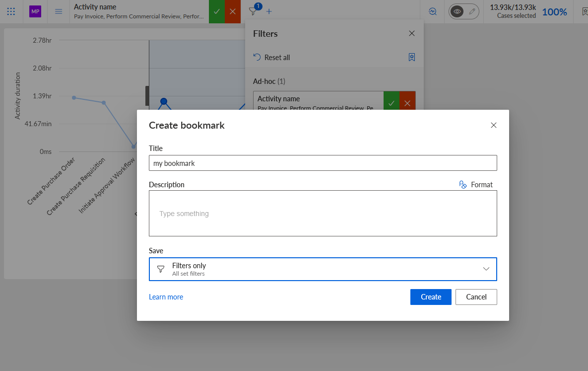
Task: Switch to view mode with the eye icon
Action: tap(457, 11)
